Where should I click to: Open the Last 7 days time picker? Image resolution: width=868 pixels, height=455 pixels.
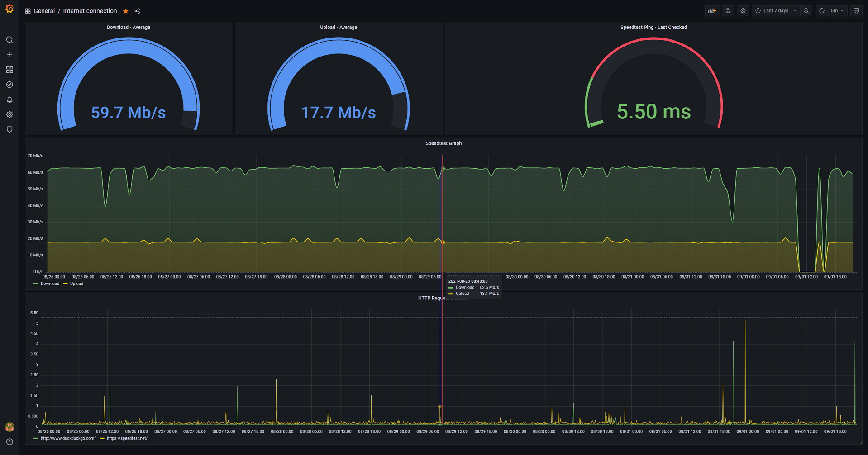click(x=775, y=10)
